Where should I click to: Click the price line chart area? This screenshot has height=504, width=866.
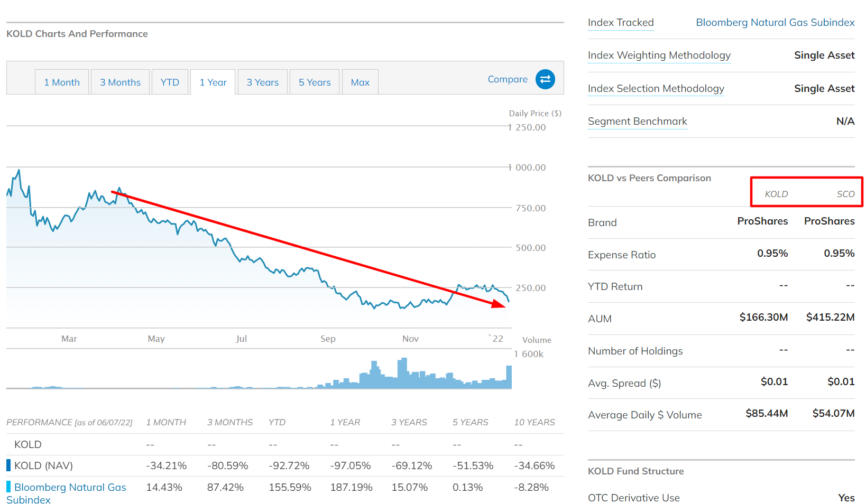click(259, 227)
